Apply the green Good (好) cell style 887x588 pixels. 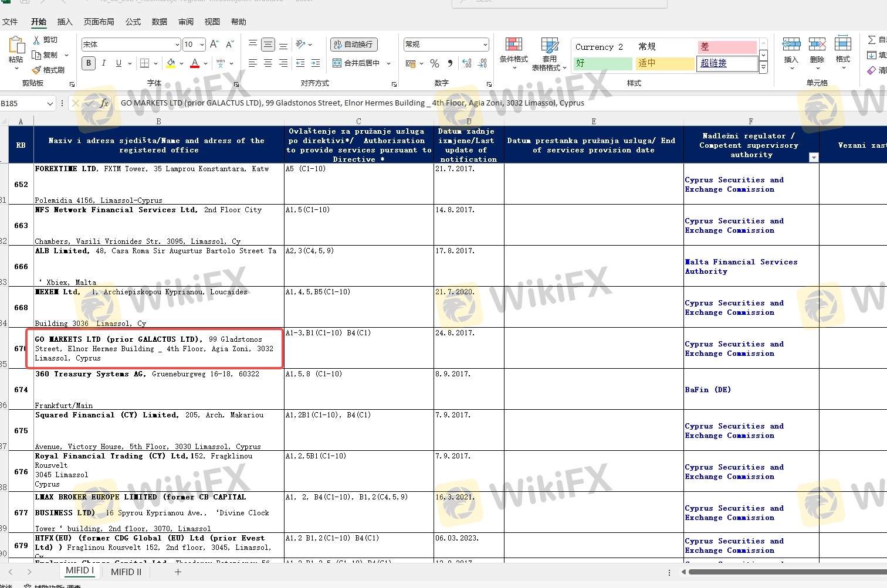pos(601,63)
